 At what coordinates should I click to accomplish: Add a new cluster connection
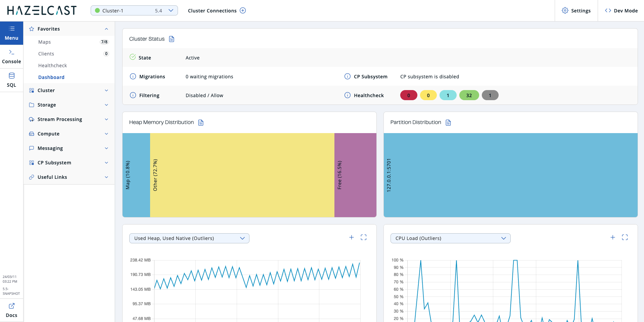(x=242, y=10)
